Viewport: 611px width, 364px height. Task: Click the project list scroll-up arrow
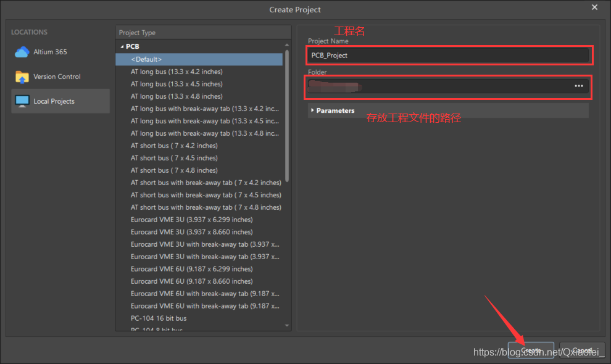(x=287, y=45)
